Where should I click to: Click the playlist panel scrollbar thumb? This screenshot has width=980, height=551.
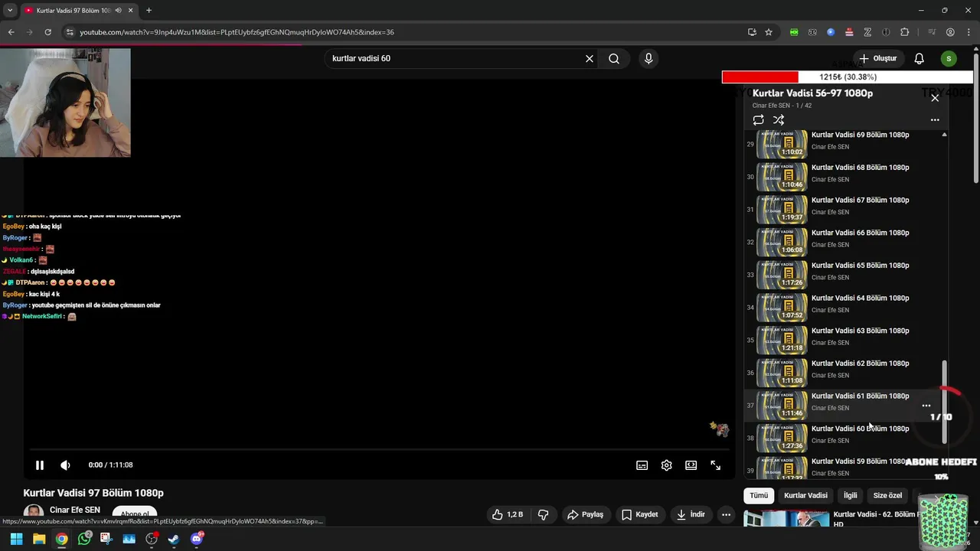pyautogui.click(x=944, y=402)
